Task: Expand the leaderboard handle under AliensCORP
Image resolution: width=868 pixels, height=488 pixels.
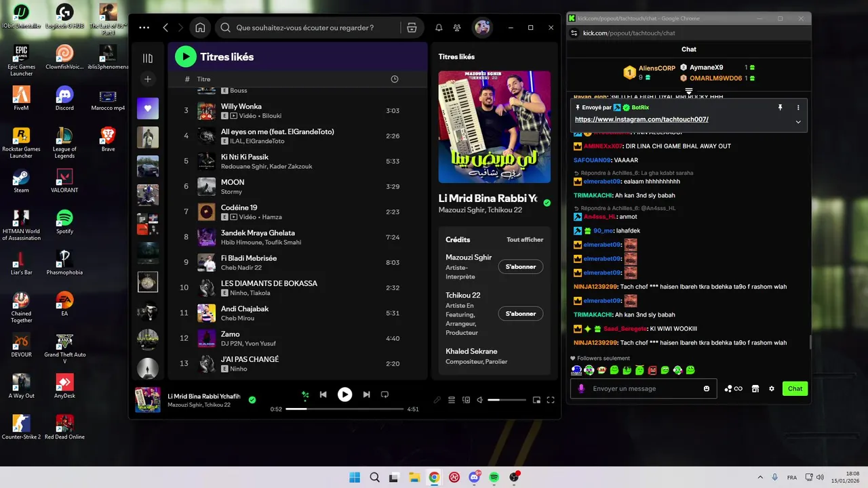Action: pyautogui.click(x=689, y=90)
